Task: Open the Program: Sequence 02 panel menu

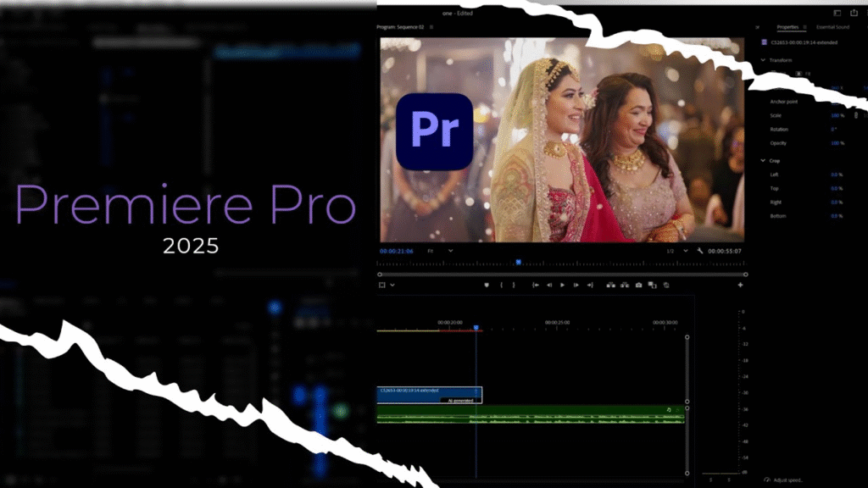Action: click(431, 27)
